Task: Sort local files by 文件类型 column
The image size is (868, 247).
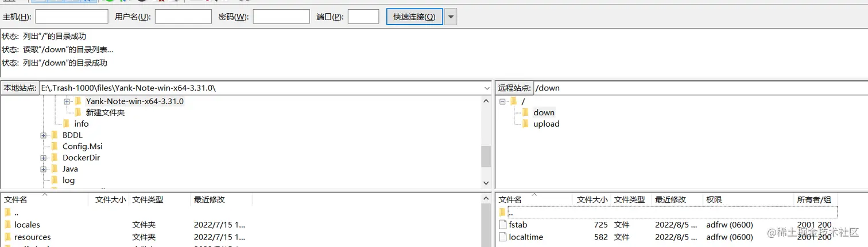Action: tap(160, 199)
